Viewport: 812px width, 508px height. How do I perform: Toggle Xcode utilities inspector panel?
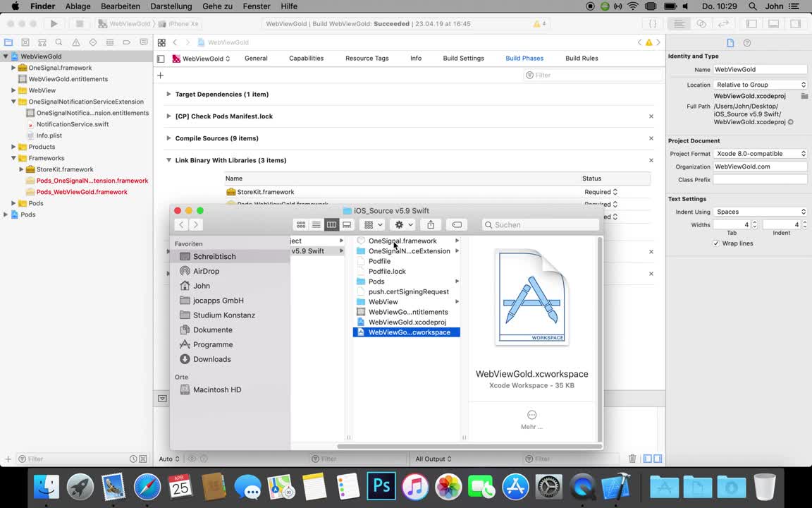coord(795,24)
